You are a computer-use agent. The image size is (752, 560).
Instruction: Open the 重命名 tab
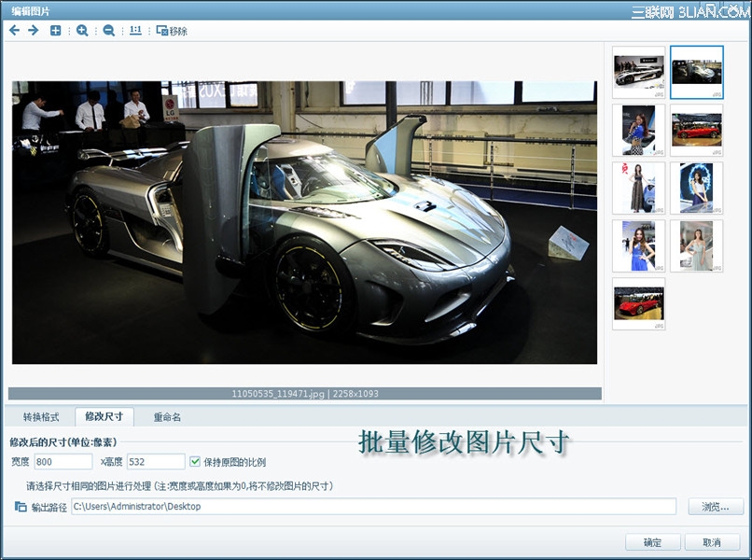pyautogui.click(x=167, y=417)
